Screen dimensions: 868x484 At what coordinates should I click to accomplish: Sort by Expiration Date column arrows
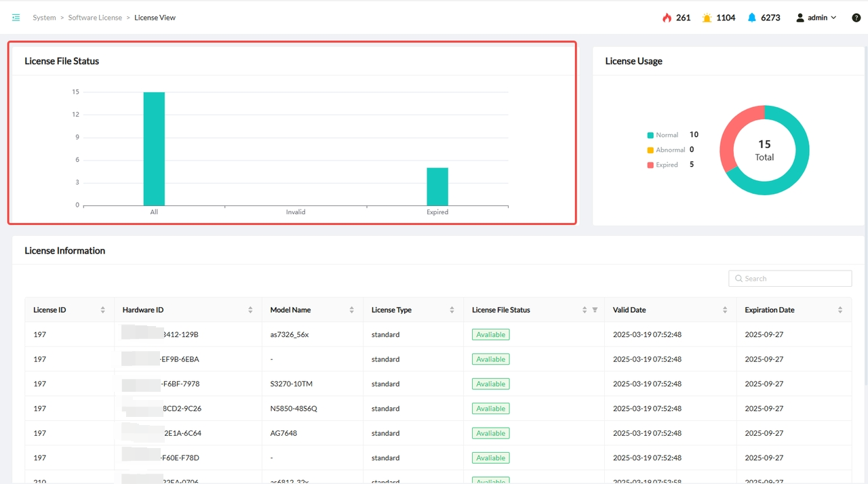pos(840,310)
